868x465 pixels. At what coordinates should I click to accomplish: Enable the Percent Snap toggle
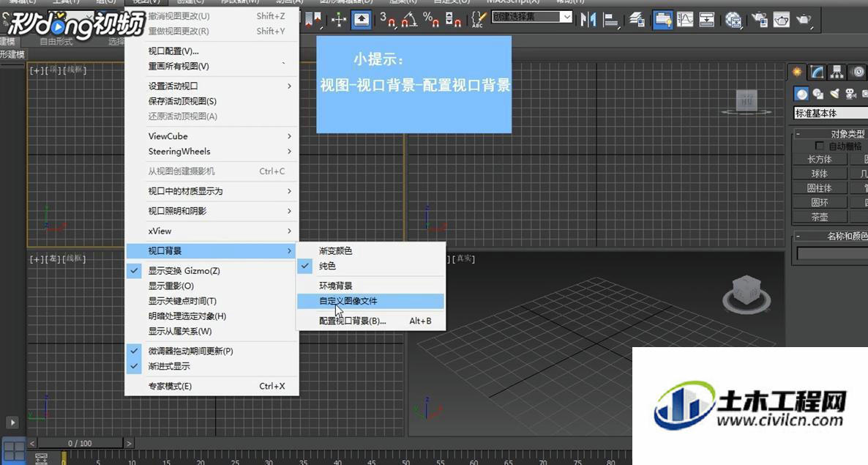click(431, 20)
